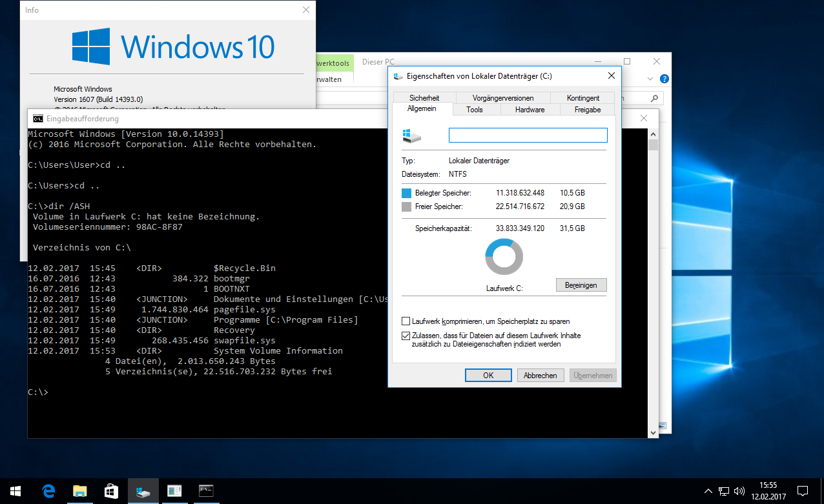Click the Version 1607 build text
This screenshot has width=824, height=504.
(x=98, y=99)
